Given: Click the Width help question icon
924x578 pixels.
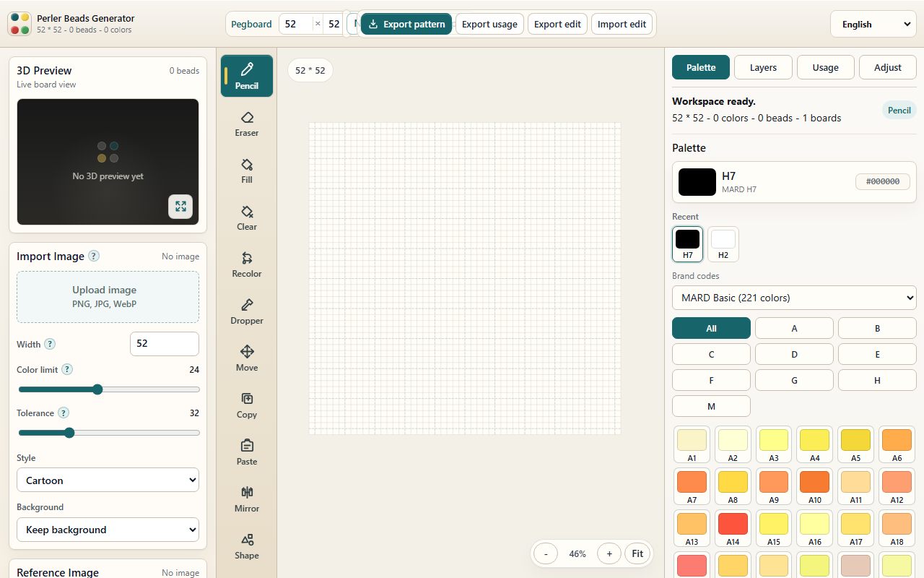Looking at the screenshot, I should click(50, 344).
